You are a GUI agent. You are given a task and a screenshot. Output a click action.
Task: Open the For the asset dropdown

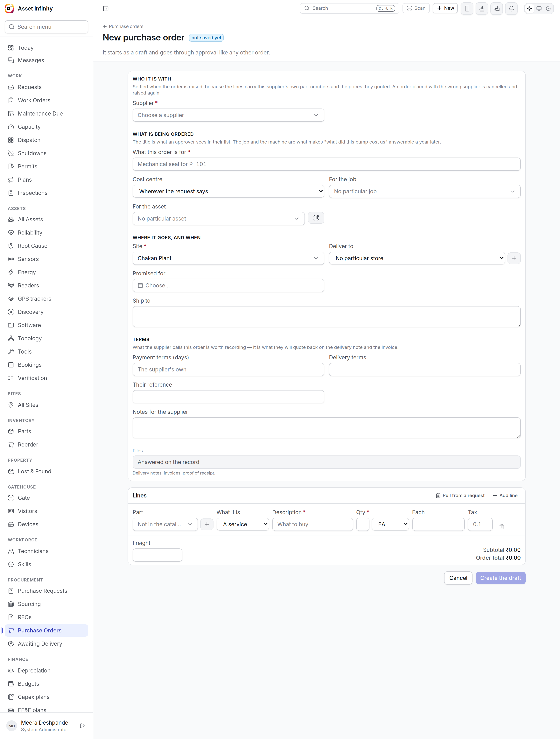click(219, 219)
